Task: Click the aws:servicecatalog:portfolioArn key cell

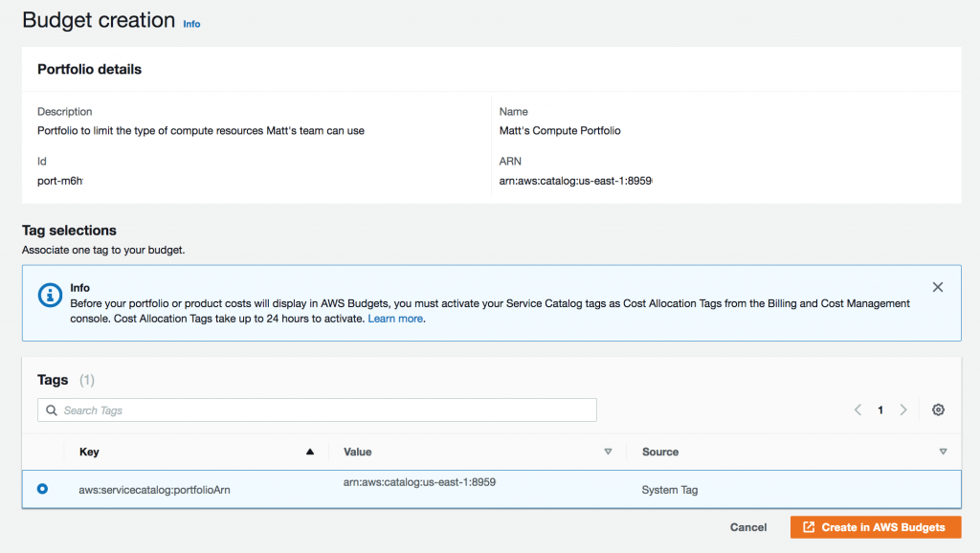Action: click(154, 490)
